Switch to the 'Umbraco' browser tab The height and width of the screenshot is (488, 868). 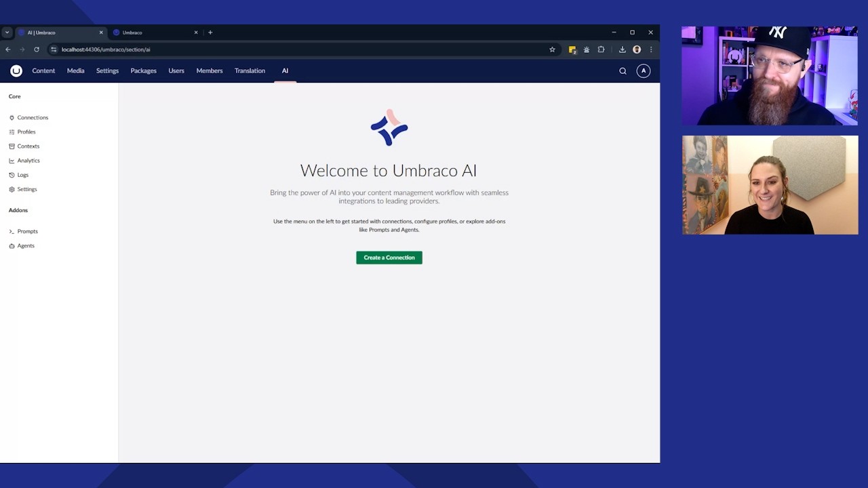point(155,33)
